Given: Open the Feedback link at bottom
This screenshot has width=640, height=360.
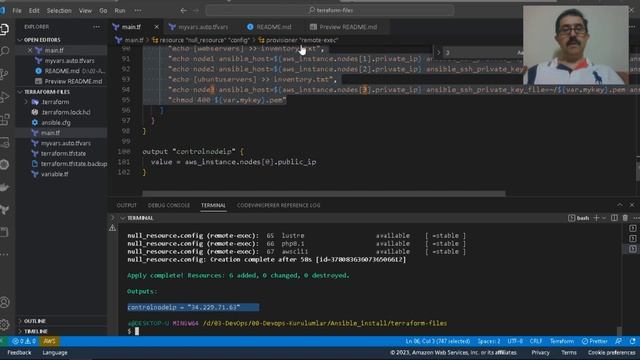Looking at the screenshot, I should click(x=19, y=353).
